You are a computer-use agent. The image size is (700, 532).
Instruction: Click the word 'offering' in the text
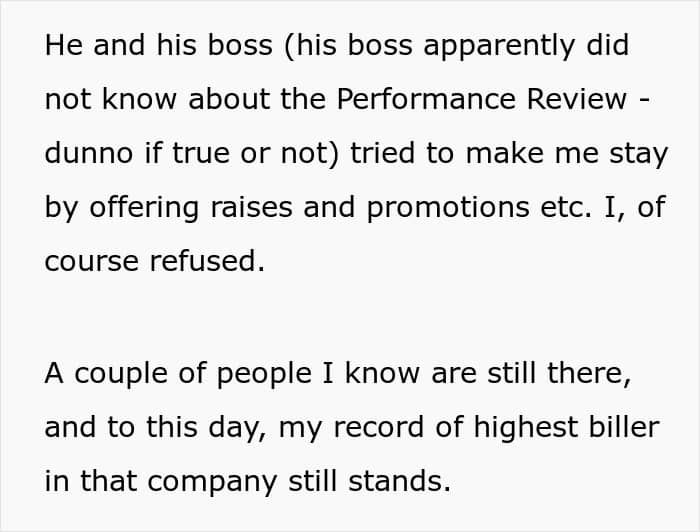[144, 210]
